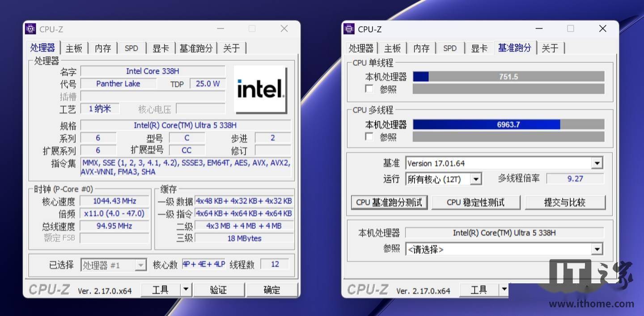
Task: Click the Intel logo image
Action: [260, 89]
